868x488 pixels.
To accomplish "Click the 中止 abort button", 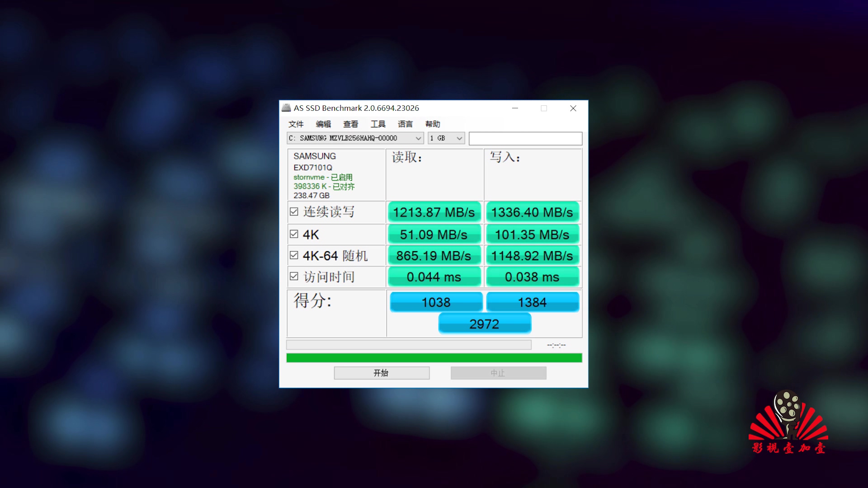I will click(x=498, y=373).
